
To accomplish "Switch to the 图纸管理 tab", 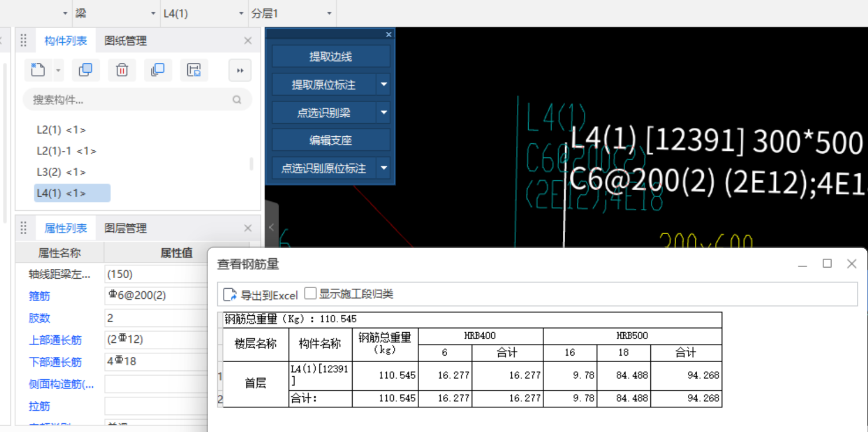I will pos(126,41).
